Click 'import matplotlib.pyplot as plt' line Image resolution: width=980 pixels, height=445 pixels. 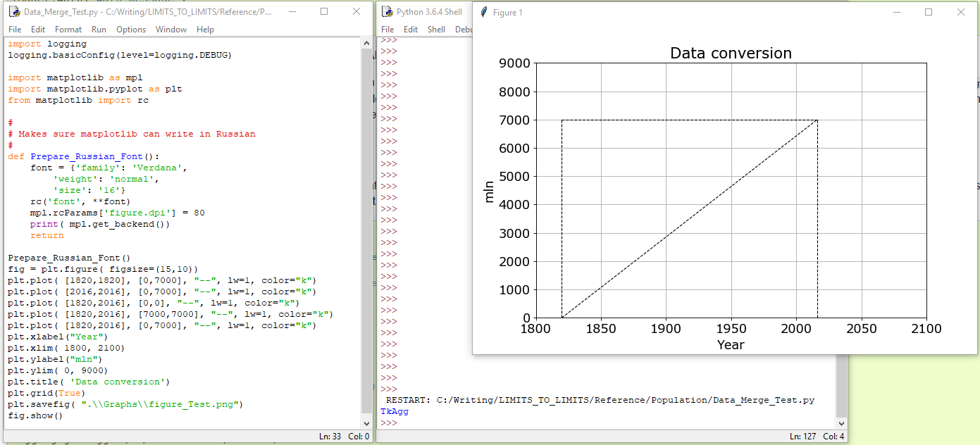[95, 89]
